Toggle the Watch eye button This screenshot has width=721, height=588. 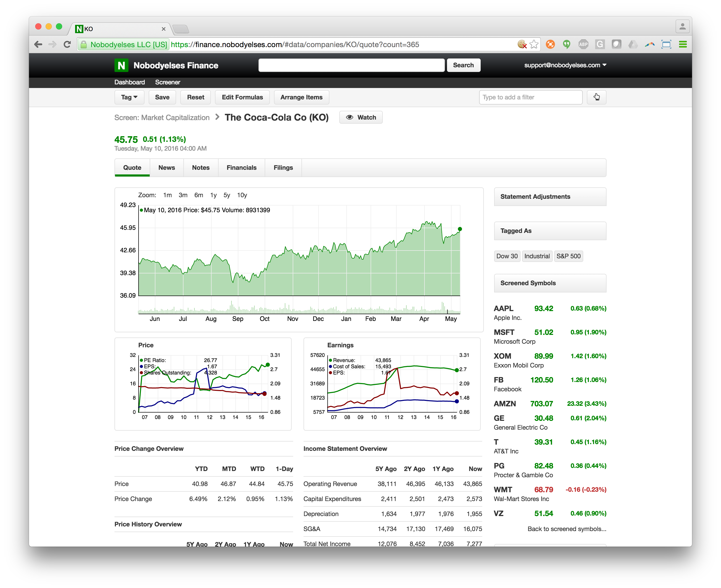coord(361,117)
